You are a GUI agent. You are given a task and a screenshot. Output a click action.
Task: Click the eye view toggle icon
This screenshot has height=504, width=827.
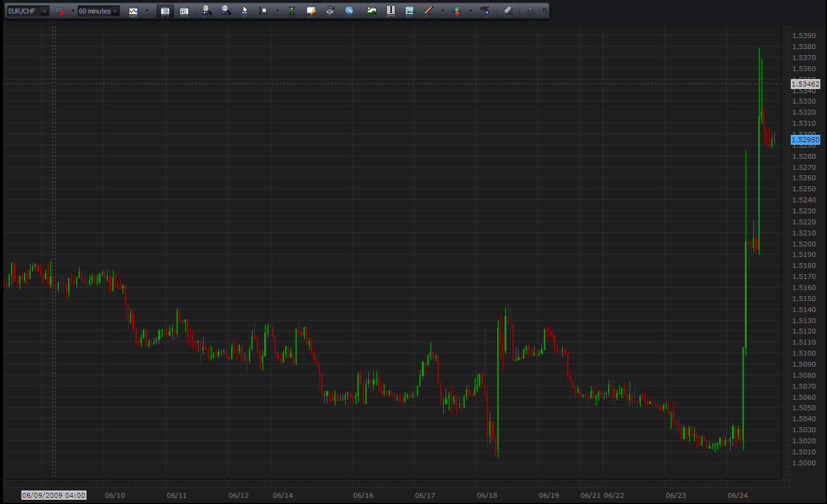pos(330,10)
